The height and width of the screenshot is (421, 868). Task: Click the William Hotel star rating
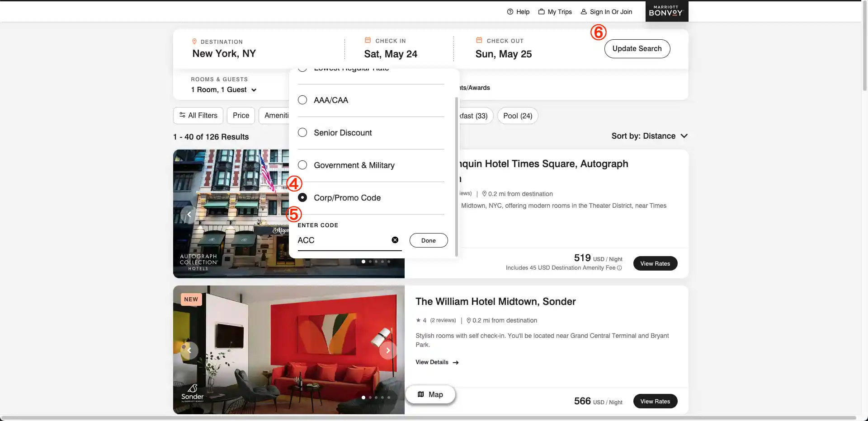coord(421,320)
